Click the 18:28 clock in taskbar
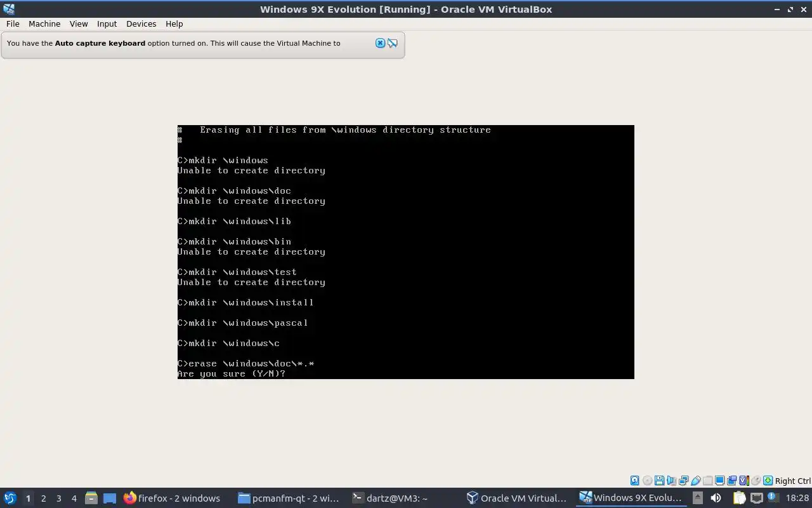 pos(797,498)
